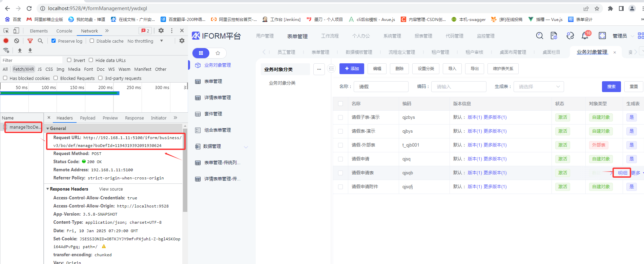Click the DevTools settings gear icon
This screenshot has width=644, height=264.
[x=161, y=31]
